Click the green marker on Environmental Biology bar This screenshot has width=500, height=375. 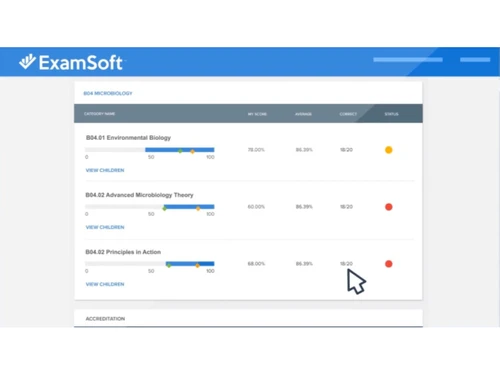pos(180,151)
